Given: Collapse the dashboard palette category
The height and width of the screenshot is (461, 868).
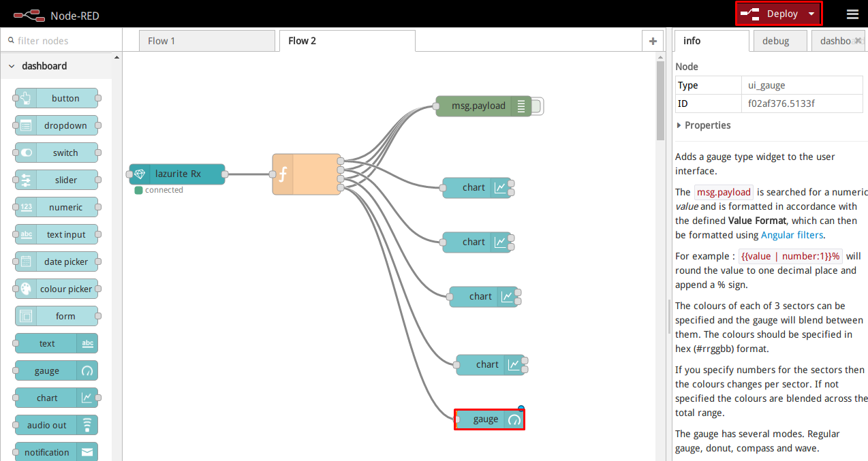Looking at the screenshot, I should click(57, 66).
